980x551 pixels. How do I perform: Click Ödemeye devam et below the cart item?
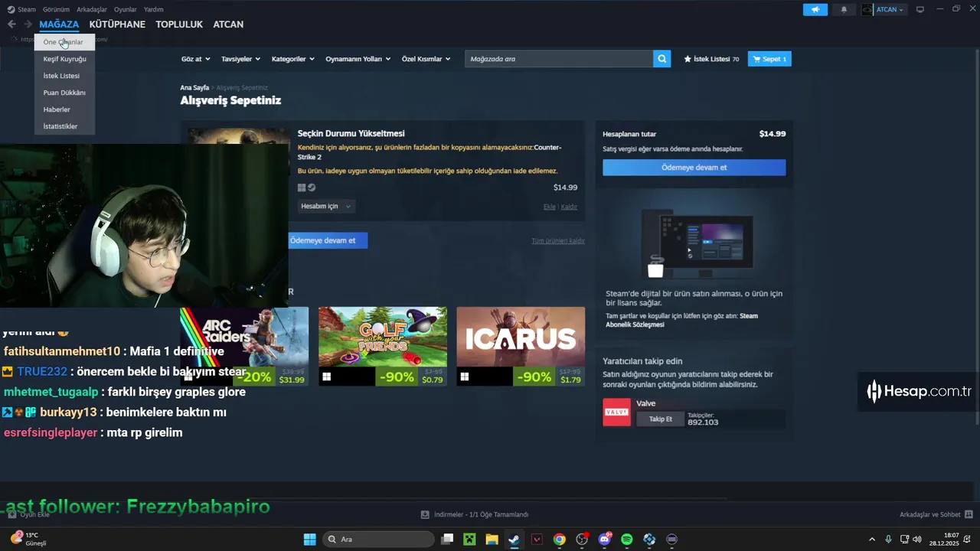(327, 240)
